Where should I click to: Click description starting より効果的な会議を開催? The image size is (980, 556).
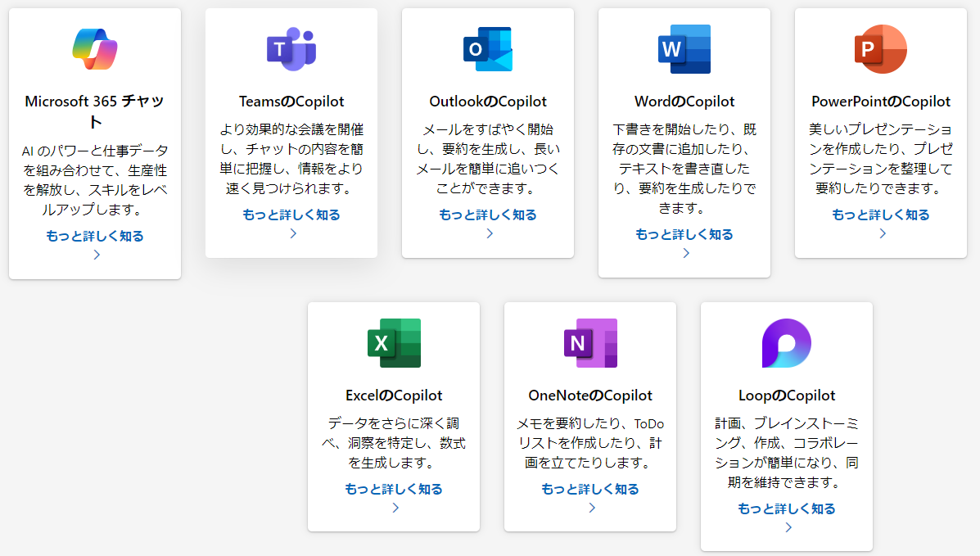291,159
